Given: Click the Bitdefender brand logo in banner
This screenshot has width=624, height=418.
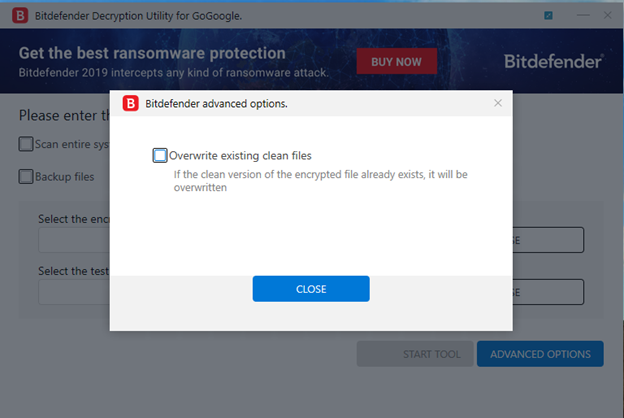Looking at the screenshot, I should [x=554, y=61].
